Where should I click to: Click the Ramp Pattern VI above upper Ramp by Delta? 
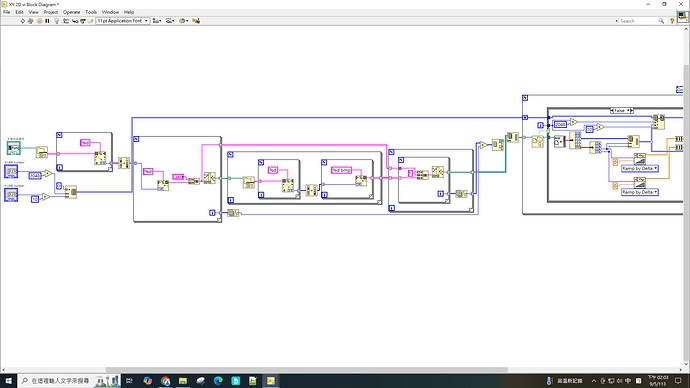[x=639, y=158]
